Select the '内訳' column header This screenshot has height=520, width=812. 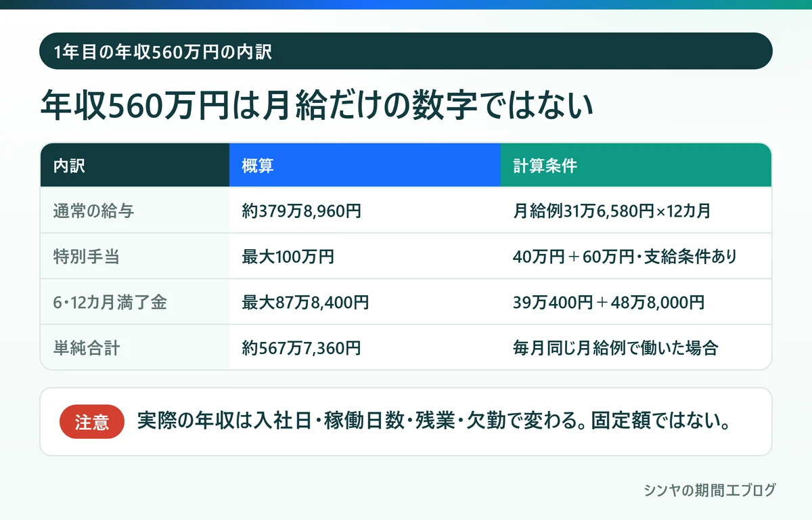pyautogui.click(x=135, y=165)
